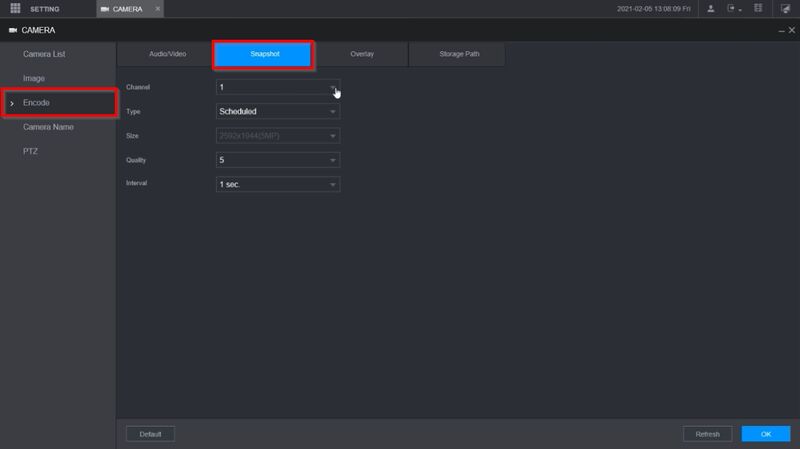The width and height of the screenshot is (800, 449).
Task: Select Encode in the sidebar
Action: tap(59, 103)
